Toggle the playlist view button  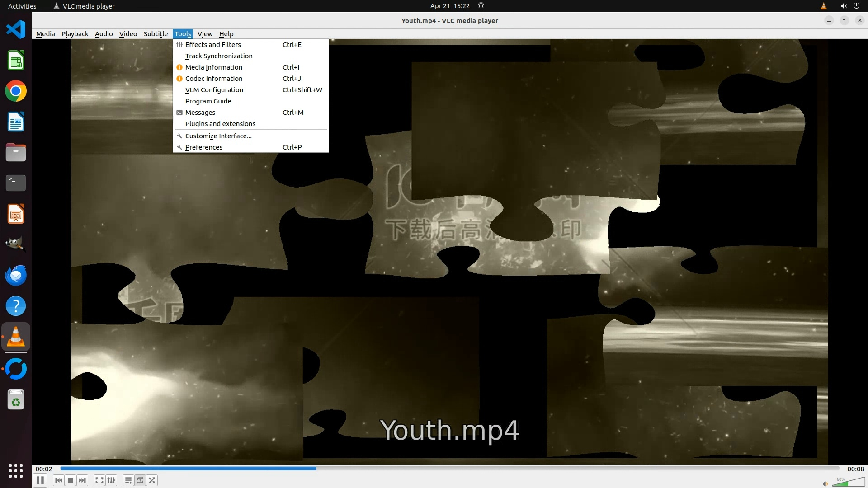pyautogui.click(x=128, y=480)
